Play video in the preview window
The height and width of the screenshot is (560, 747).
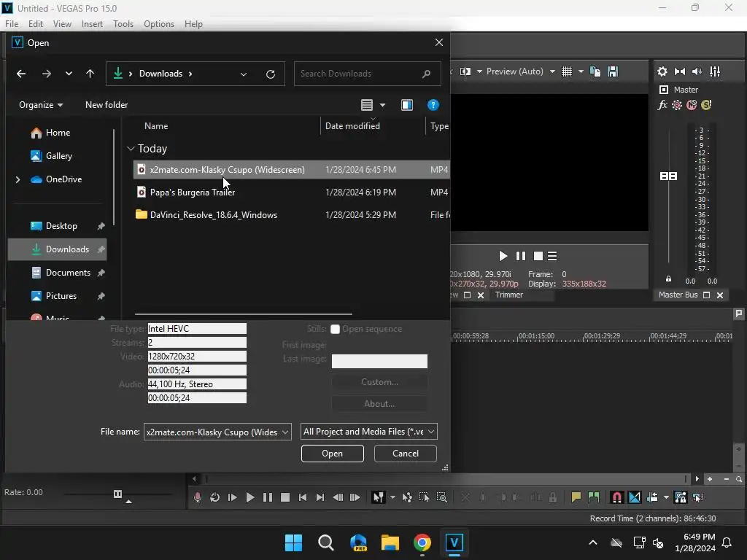(x=503, y=256)
